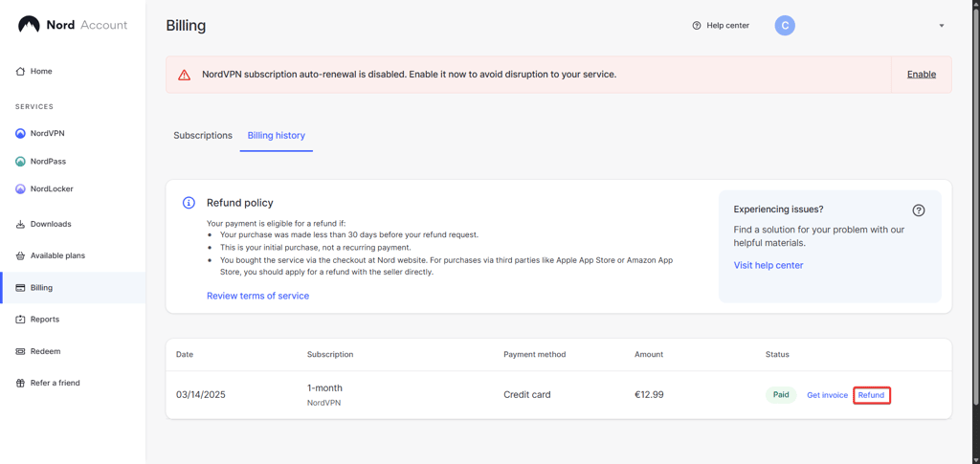Click the €12.99 amount cell

(649, 395)
